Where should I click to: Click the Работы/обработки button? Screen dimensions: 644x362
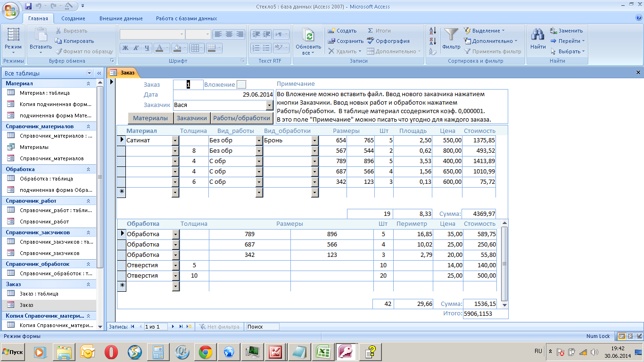click(242, 118)
